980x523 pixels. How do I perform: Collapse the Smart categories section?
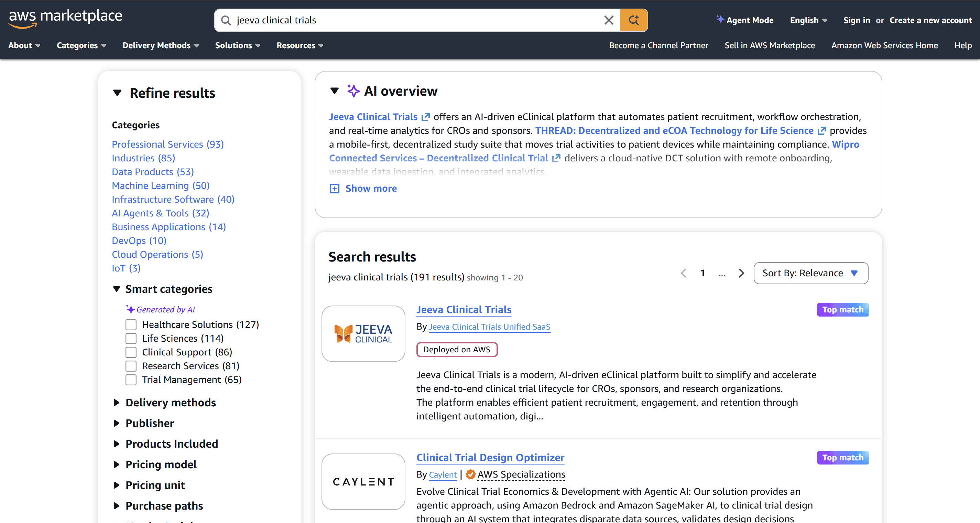(117, 289)
